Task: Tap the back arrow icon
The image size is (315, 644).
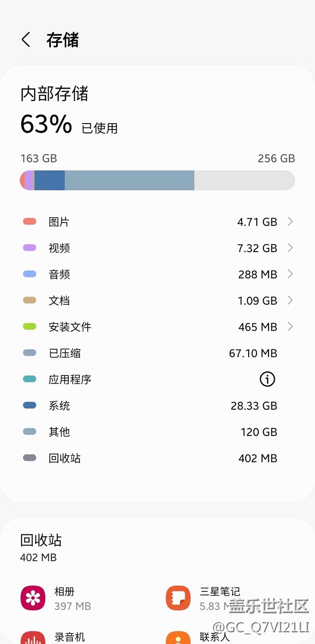Action: [26, 40]
